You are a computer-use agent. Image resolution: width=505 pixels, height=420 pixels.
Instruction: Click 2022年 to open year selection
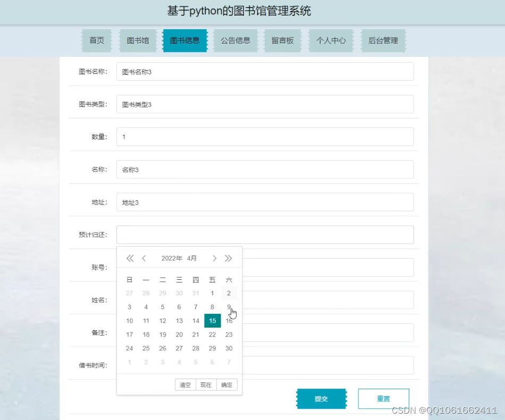pyautogui.click(x=171, y=258)
